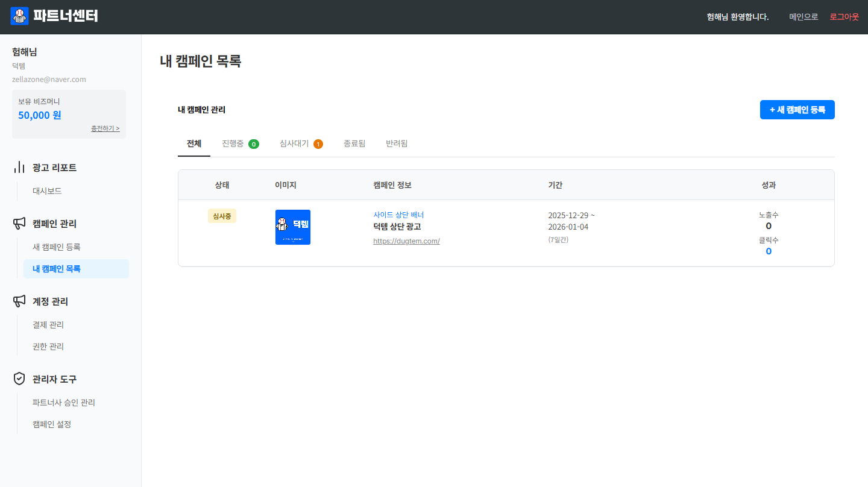
Task: Click the 계정 관리 megaphone icon
Action: coord(19,301)
